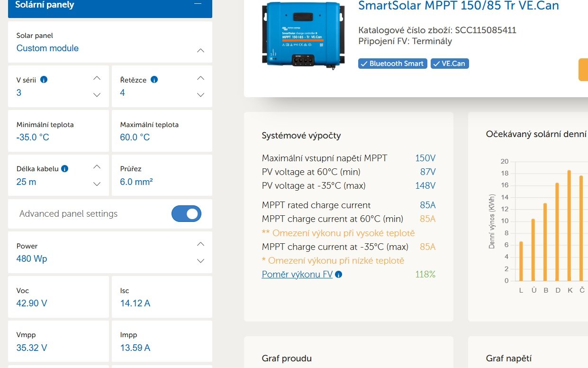This screenshot has height=368, width=588.
Task: Select the D month bar in chart
Action: [557, 232]
